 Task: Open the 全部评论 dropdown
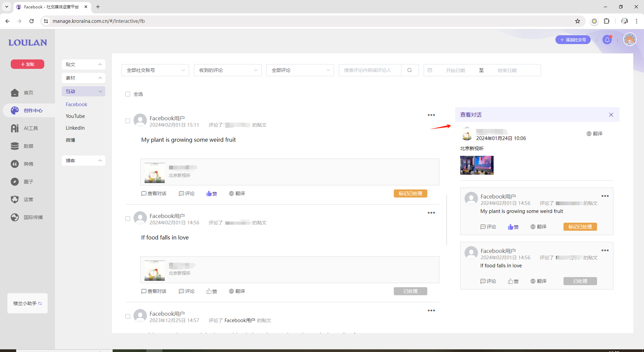tap(300, 70)
